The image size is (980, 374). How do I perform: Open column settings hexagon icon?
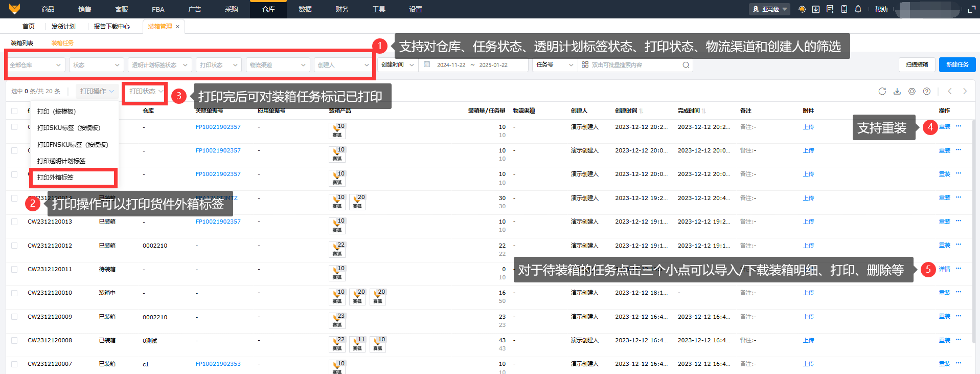[x=911, y=91]
